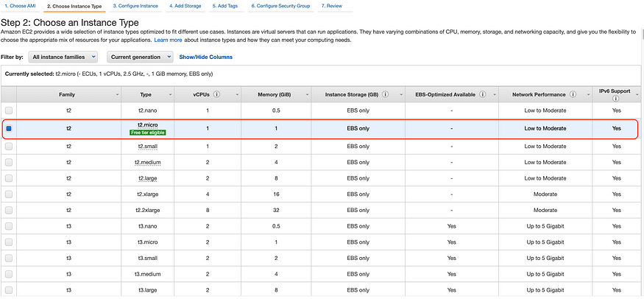
Task: Click the IPv6 Support info icon
Action: tap(616, 98)
